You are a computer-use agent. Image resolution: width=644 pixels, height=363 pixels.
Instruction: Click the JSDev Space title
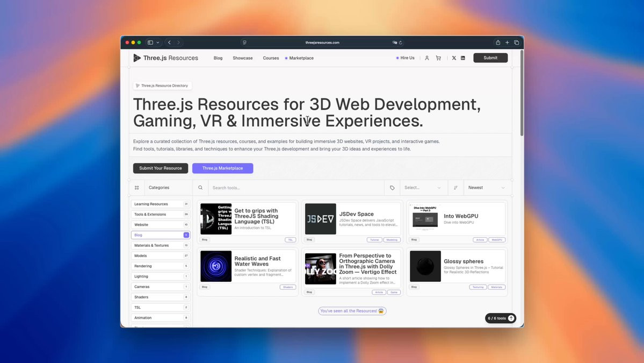357,214
